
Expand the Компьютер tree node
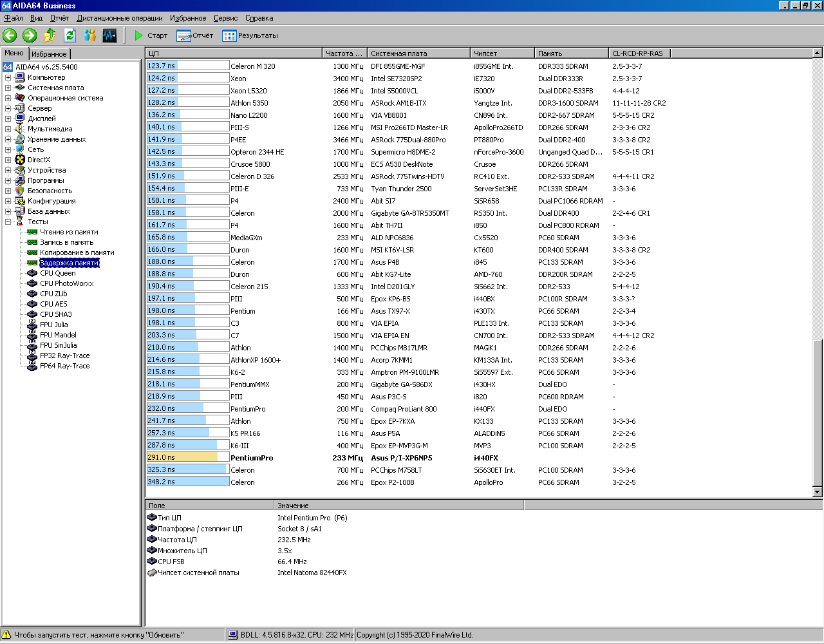8,77
